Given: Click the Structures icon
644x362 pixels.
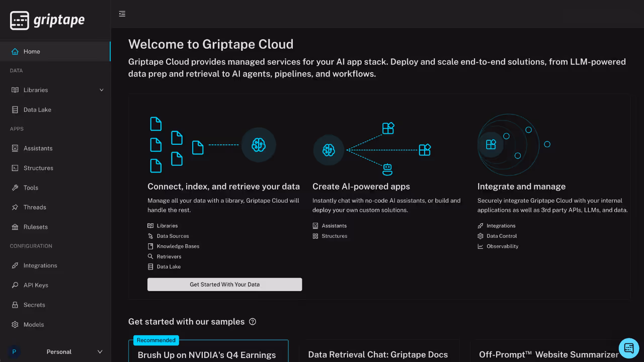Looking at the screenshot, I should [x=16, y=168].
